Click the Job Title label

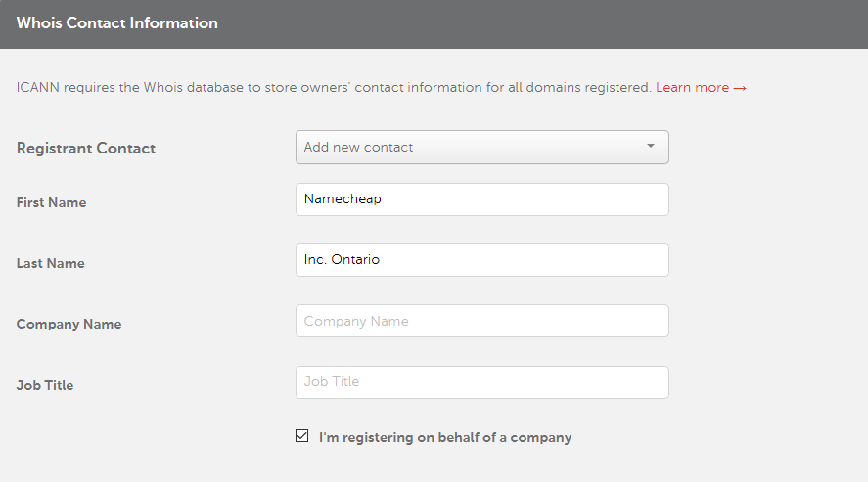tap(45, 385)
